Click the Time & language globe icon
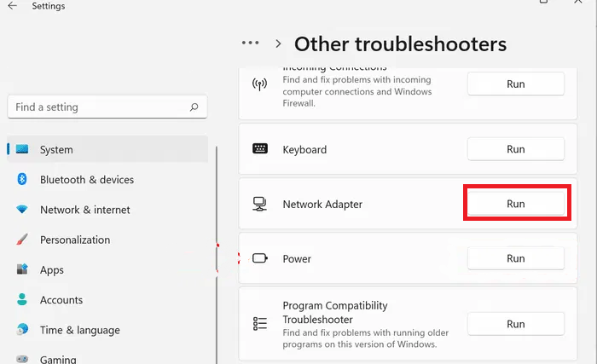This screenshot has height=364, width=597. coord(22,329)
